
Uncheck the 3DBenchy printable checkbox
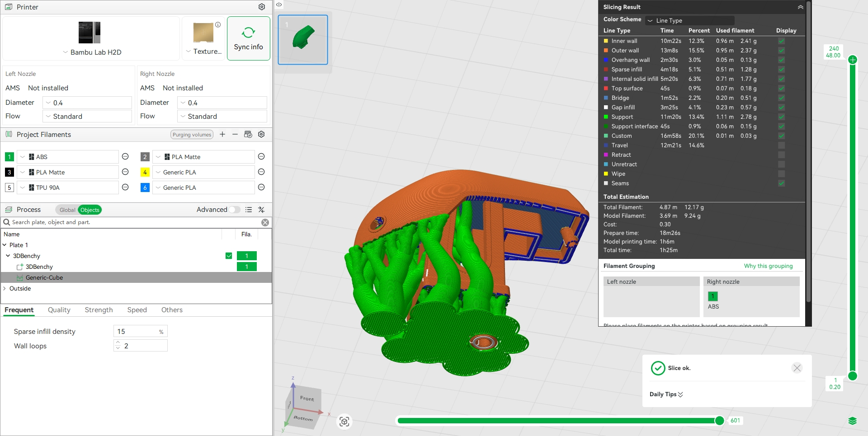point(229,256)
